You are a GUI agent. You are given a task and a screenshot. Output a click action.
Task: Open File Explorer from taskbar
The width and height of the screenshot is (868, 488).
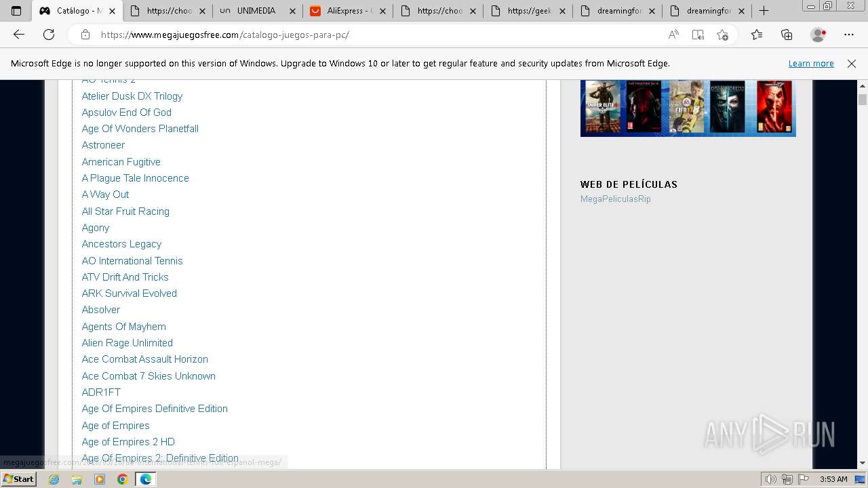pos(77,479)
